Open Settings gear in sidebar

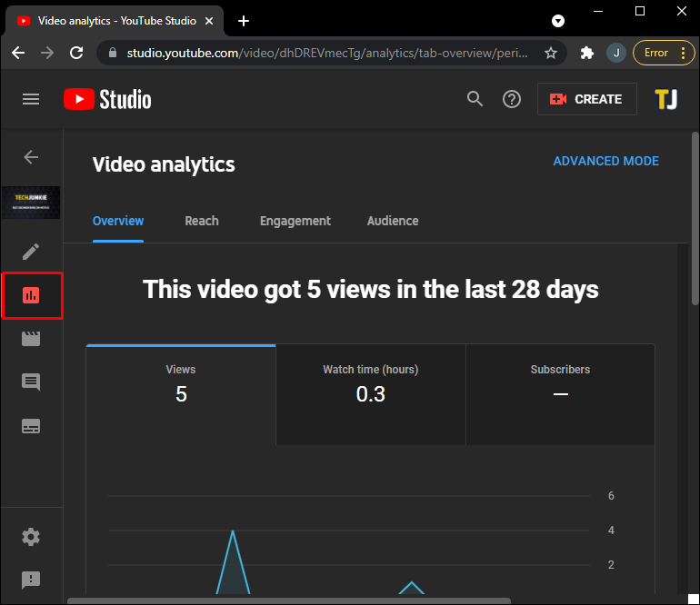click(31, 537)
